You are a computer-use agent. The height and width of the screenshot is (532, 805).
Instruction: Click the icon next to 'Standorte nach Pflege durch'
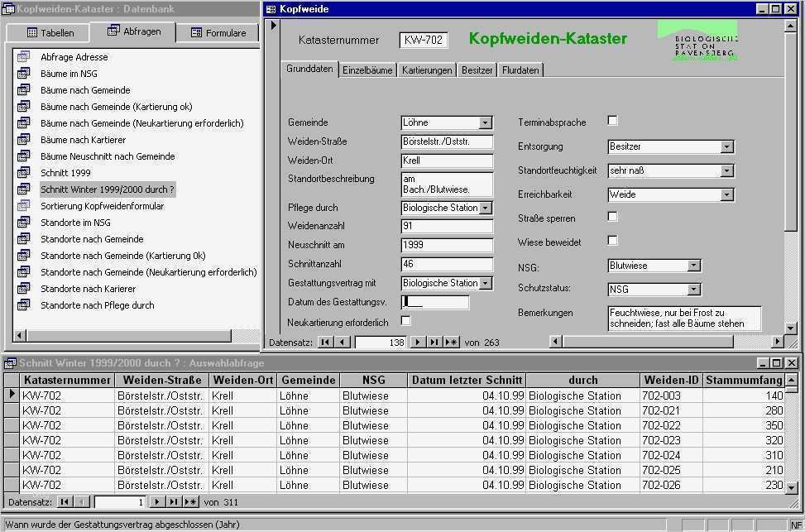[24, 305]
